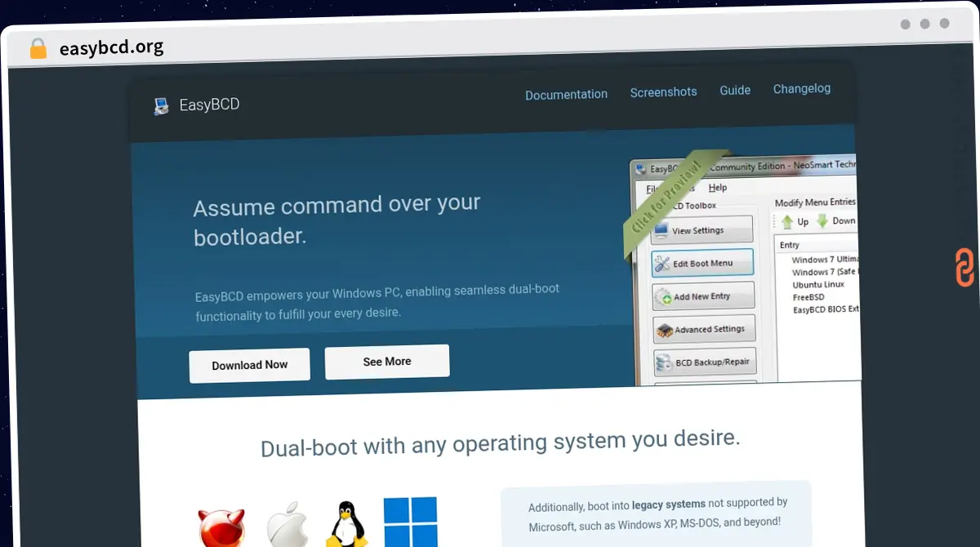Click the Advanced Settings button

pyautogui.click(x=704, y=329)
